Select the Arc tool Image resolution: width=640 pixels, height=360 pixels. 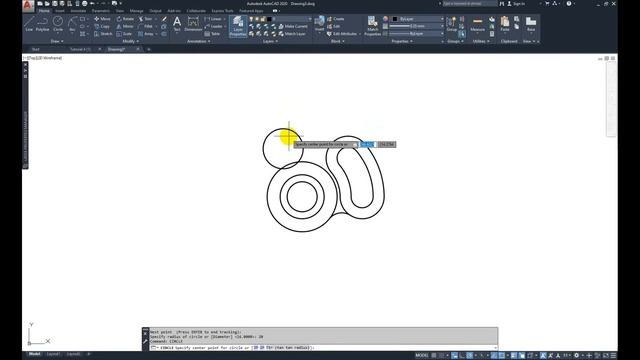click(x=72, y=24)
